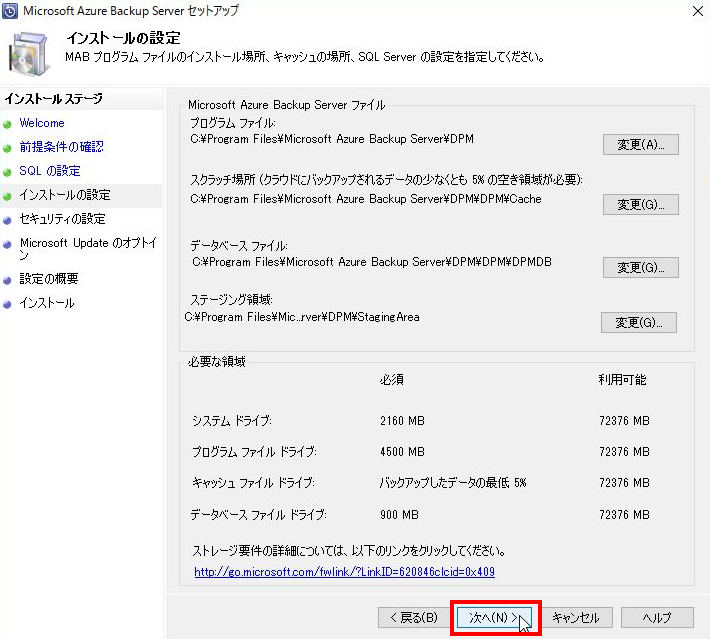Click scratch path ending DPM\Cache
710x639 pixels.
click(366, 199)
